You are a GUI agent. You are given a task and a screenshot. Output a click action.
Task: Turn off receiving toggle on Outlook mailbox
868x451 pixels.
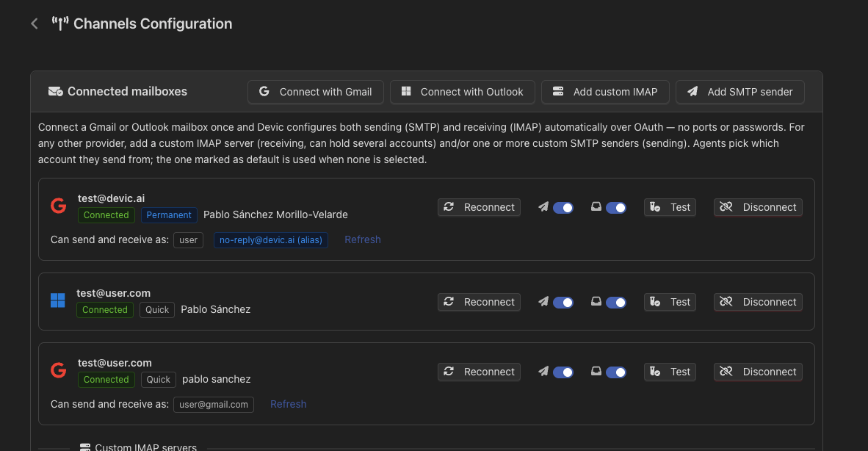(615, 302)
